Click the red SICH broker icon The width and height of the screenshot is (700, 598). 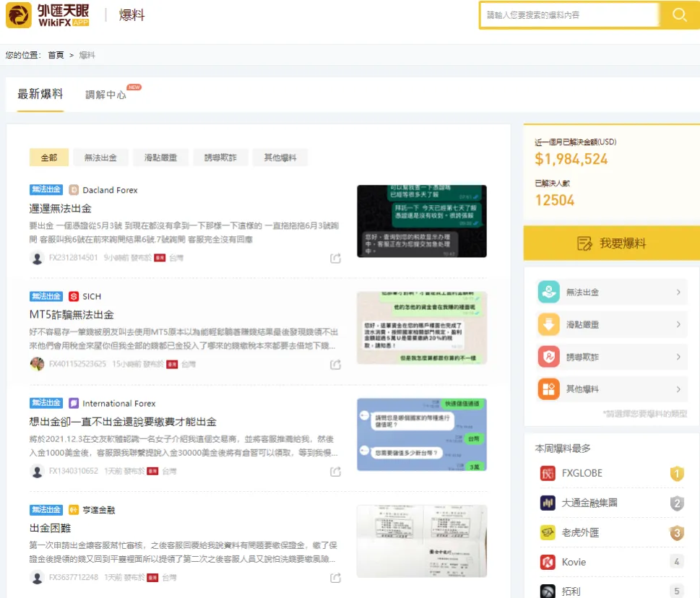74,296
